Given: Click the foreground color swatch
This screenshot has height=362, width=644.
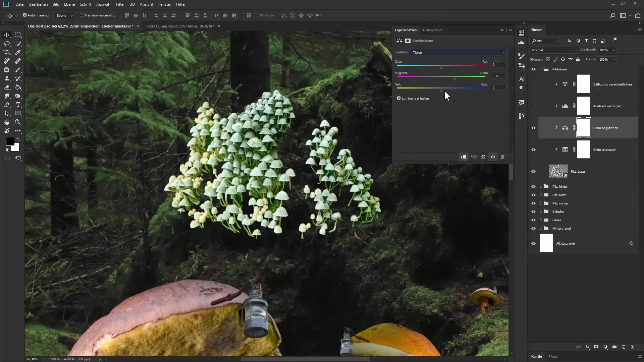Looking at the screenshot, I should [10, 142].
